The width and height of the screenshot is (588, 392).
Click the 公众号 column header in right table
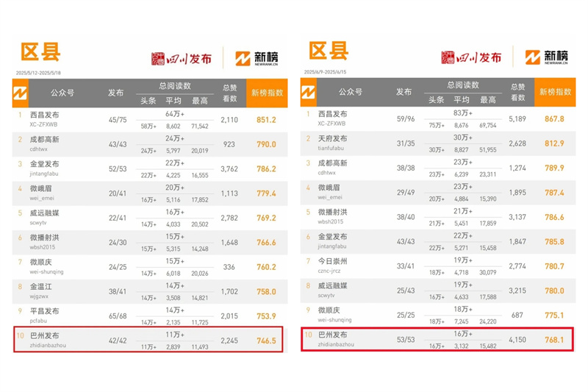[351, 93]
